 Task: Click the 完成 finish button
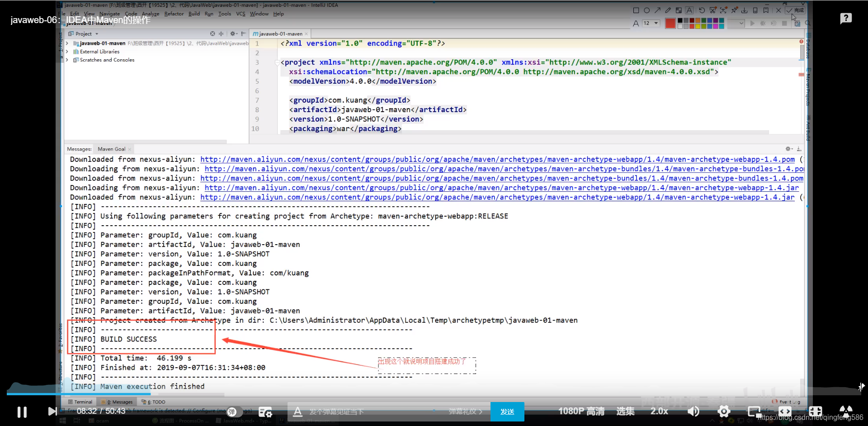tap(795, 10)
